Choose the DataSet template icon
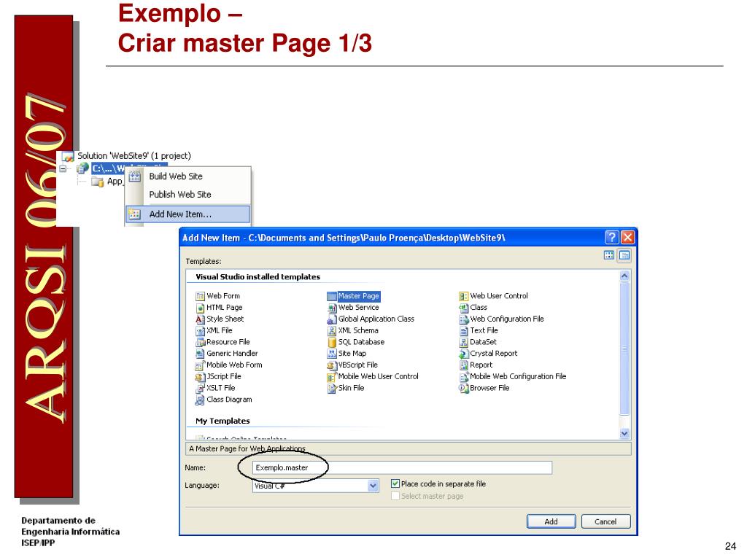The width and height of the screenshot is (747, 560). (463, 342)
